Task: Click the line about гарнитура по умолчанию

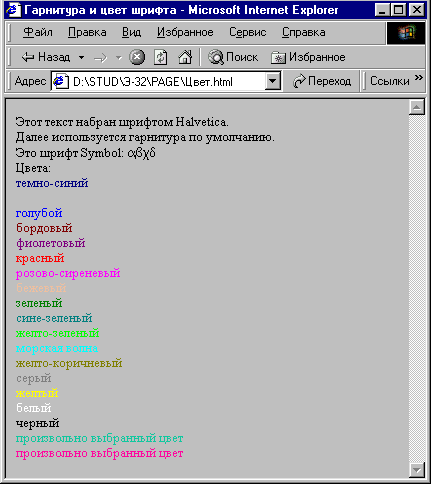Action: click(x=145, y=137)
